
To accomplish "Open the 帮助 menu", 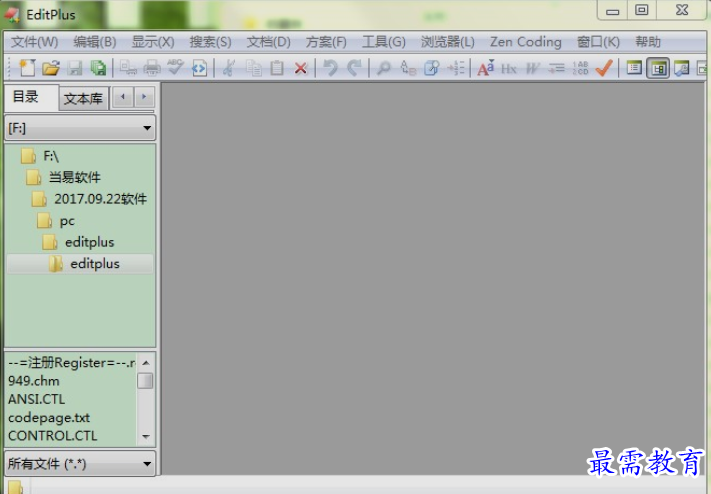I will click(x=648, y=42).
